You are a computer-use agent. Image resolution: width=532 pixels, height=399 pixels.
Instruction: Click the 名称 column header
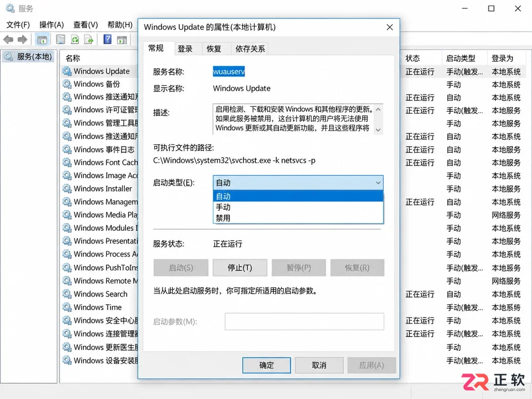72,58
